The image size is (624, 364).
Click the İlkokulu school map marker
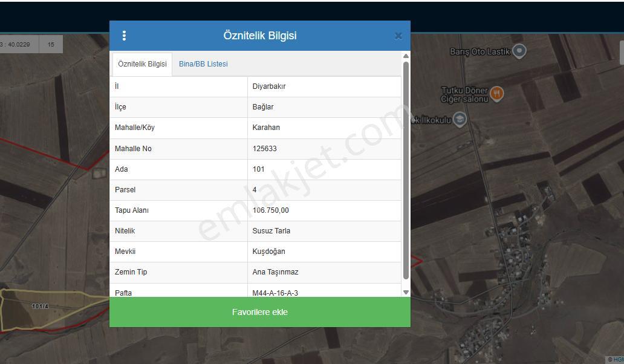pyautogui.click(x=460, y=119)
